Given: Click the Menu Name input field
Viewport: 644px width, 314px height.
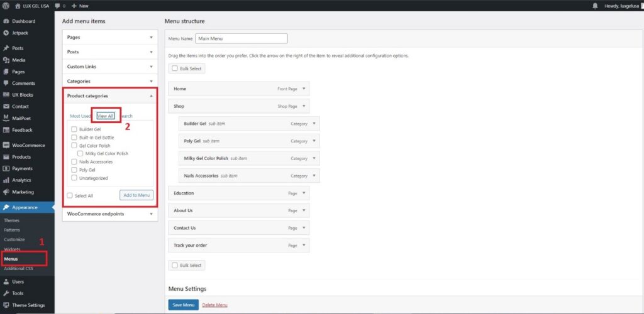Looking at the screenshot, I should pos(241,38).
